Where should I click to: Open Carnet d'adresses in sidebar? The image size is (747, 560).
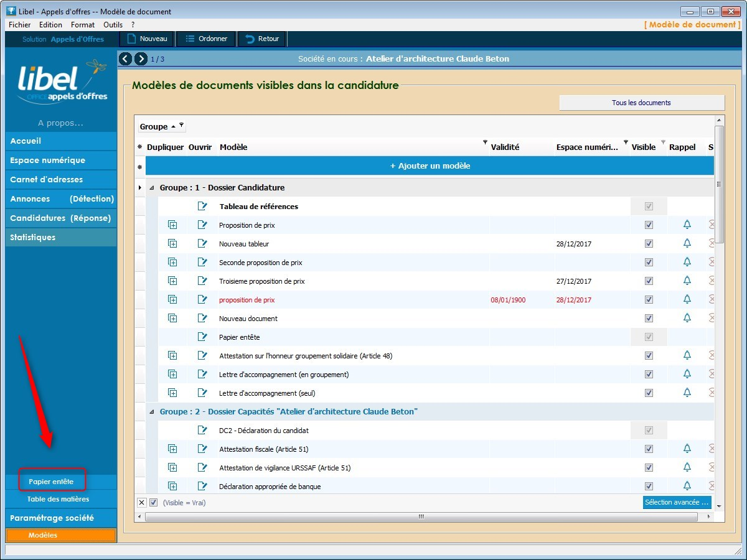[61, 179]
